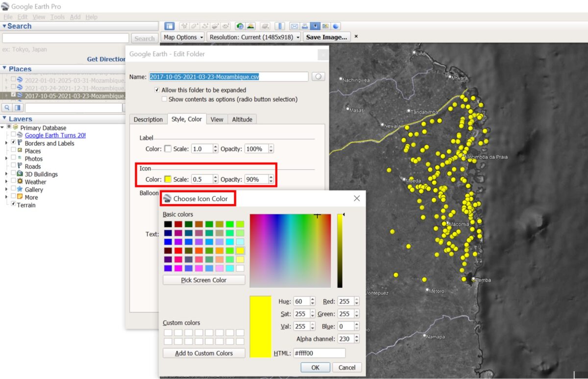
Task: Open the historical imagery clock icon
Action: (240, 26)
